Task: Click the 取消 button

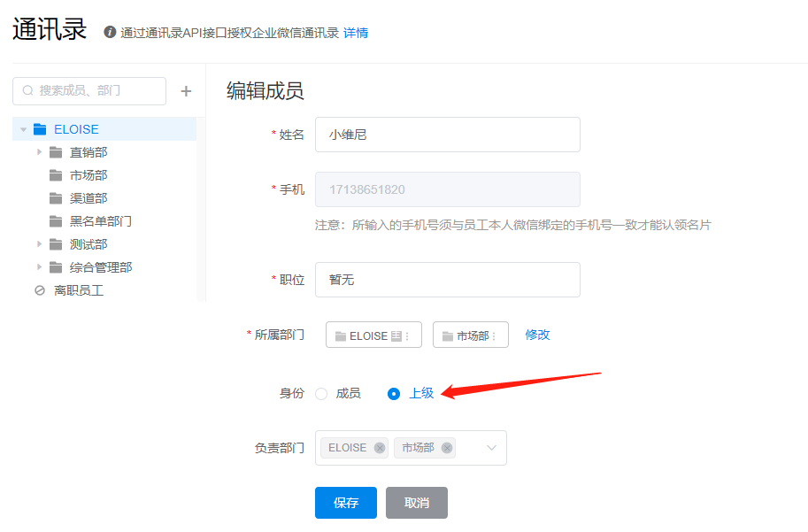Action: click(417, 503)
